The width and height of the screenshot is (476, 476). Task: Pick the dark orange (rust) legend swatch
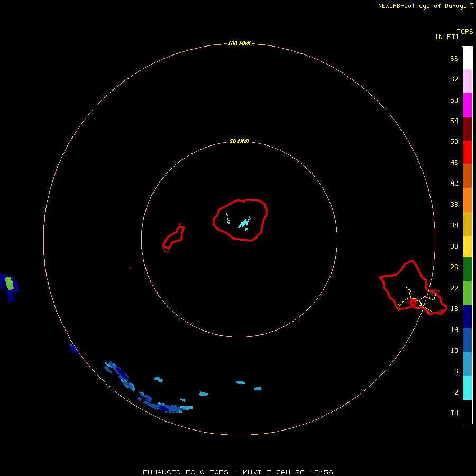[467, 176]
